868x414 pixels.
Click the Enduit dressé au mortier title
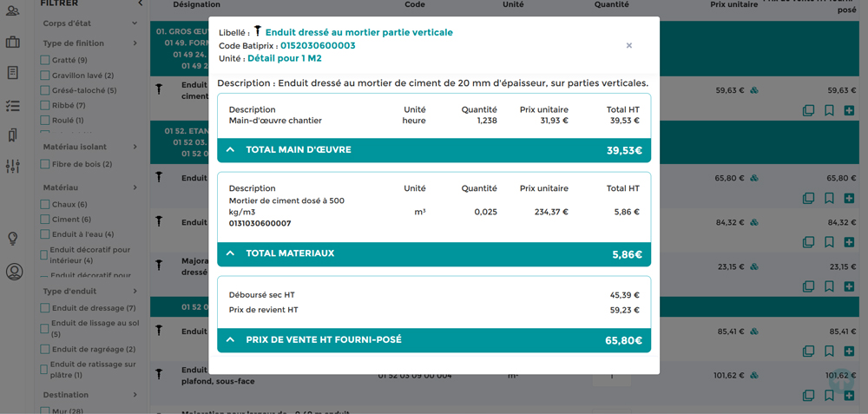click(358, 32)
